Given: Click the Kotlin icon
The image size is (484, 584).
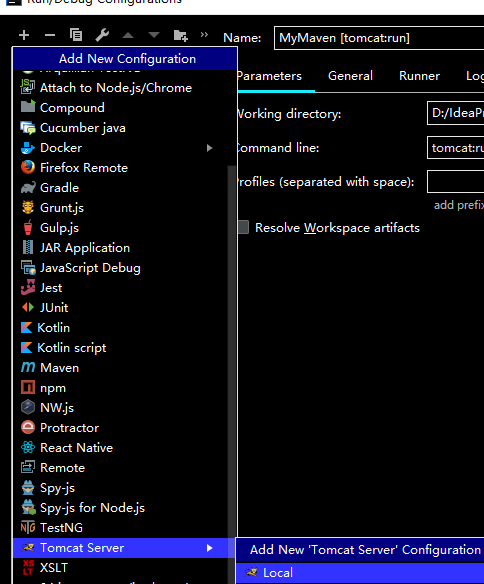Looking at the screenshot, I should [26, 328].
